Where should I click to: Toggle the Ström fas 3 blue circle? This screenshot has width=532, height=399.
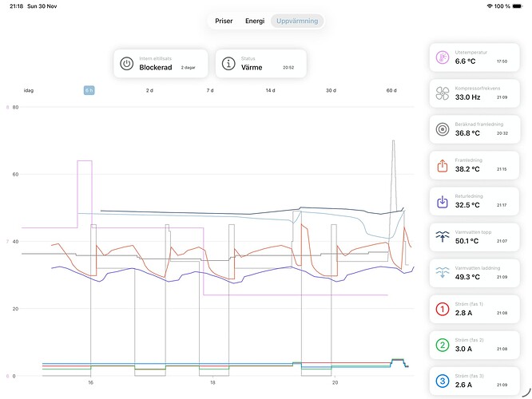[442, 381]
